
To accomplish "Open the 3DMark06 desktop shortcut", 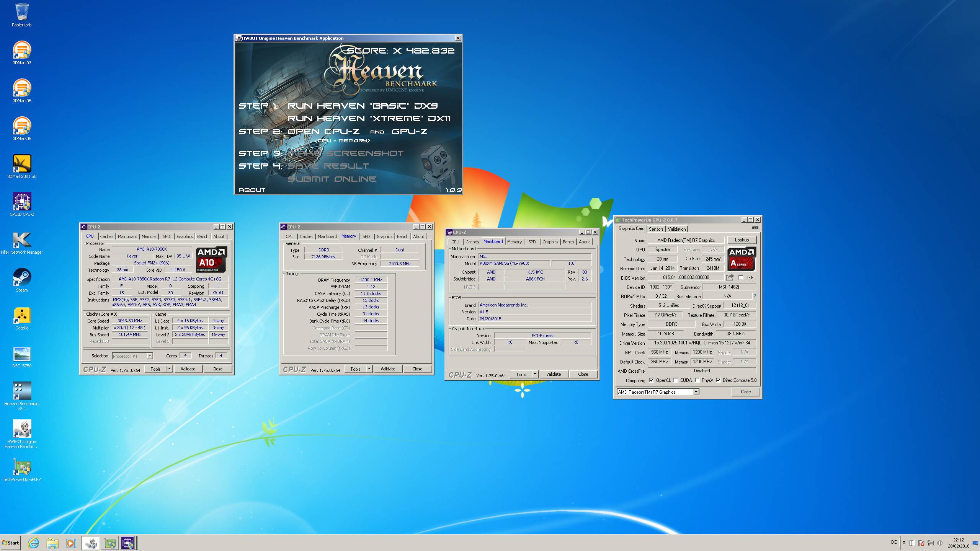I will [22, 129].
